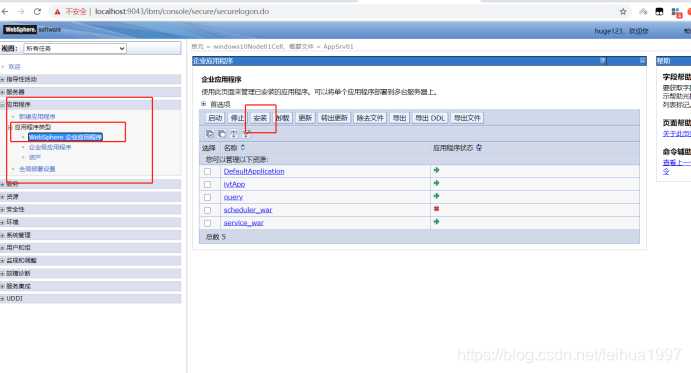Bookmark page with the star icon

tap(623, 11)
